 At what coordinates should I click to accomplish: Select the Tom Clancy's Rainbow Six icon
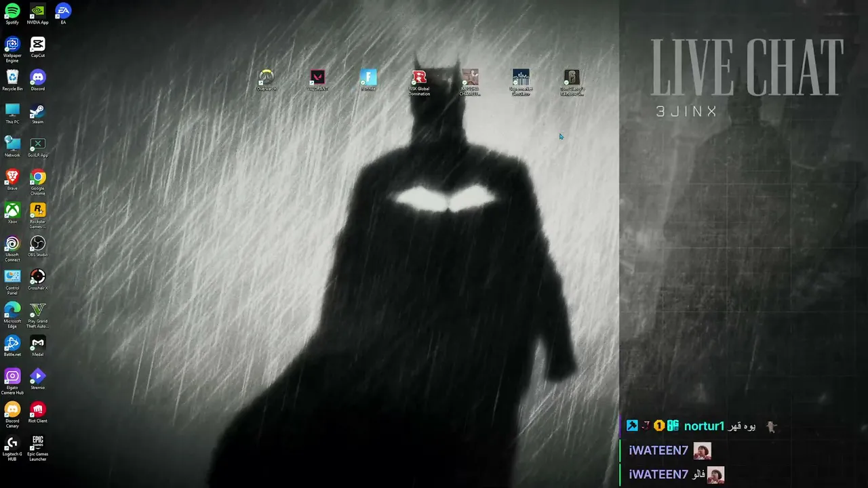pyautogui.click(x=572, y=83)
